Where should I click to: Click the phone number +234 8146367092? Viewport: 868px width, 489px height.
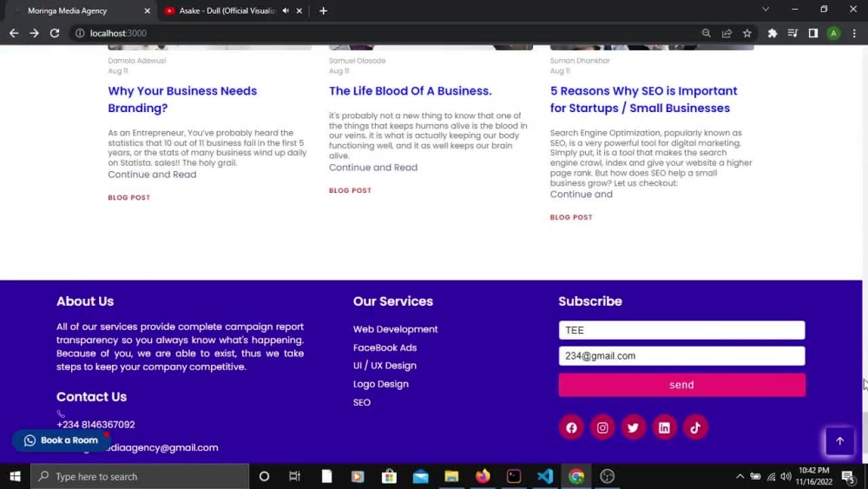click(95, 425)
